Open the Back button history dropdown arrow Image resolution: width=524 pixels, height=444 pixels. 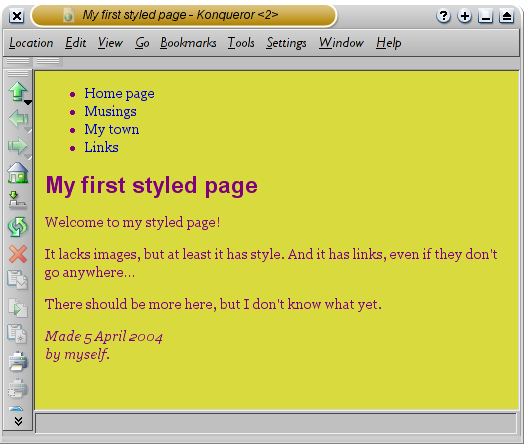click(x=29, y=130)
